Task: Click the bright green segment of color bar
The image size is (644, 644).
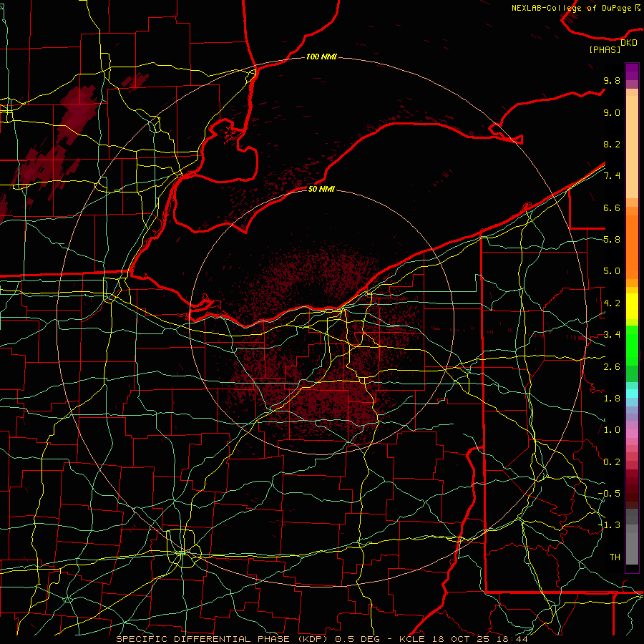Action: [x=632, y=345]
